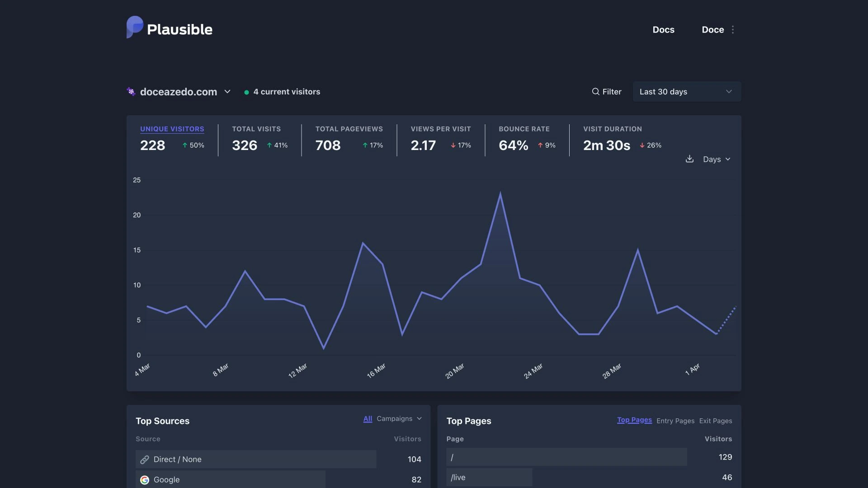Viewport: 868px width, 488px height.
Task: Click the Filter magnifier icon
Action: click(595, 92)
